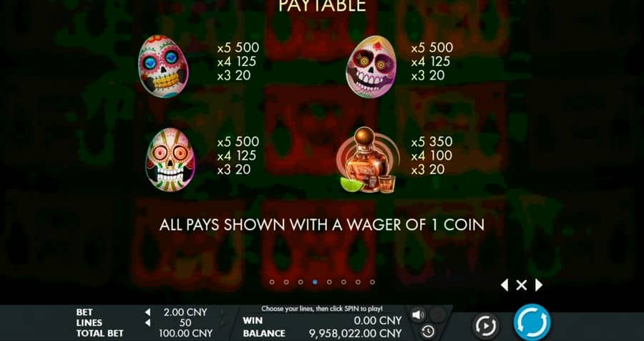The width and height of the screenshot is (644, 341).
Task: Click the blue-eyed sugar skull egg symbol
Action: point(163,66)
